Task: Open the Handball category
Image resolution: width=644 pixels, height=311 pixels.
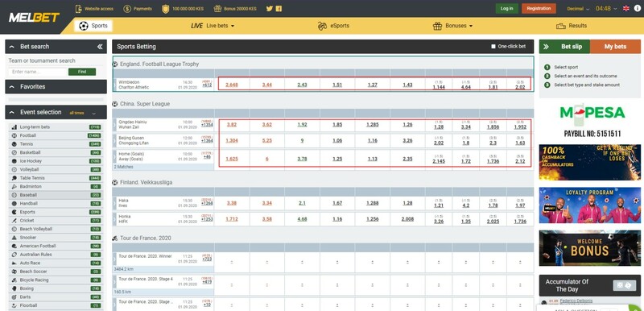Action: tap(56, 203)
